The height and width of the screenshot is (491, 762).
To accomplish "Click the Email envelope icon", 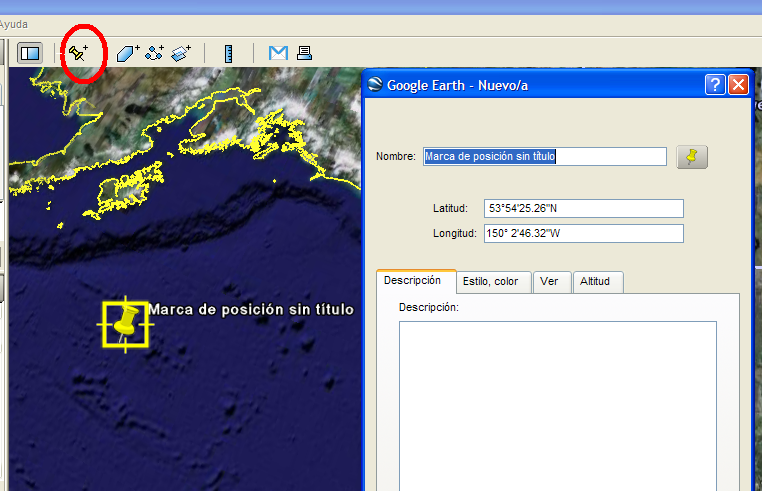I will 278,53.
